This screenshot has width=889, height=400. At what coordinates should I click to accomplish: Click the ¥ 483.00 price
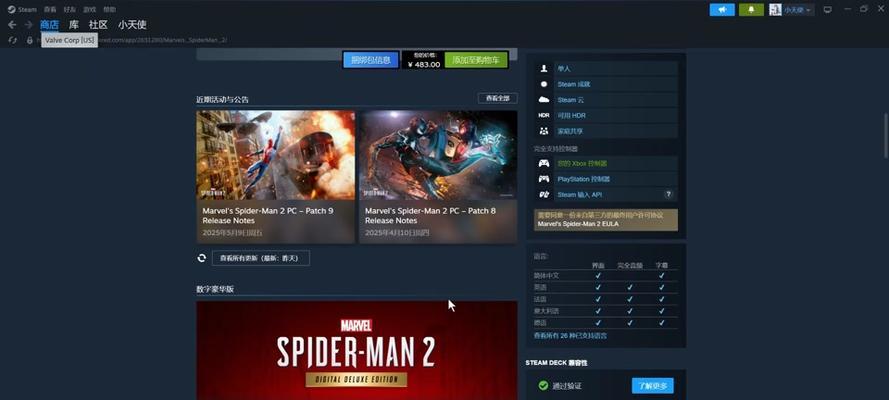click(x=424, y=64)
